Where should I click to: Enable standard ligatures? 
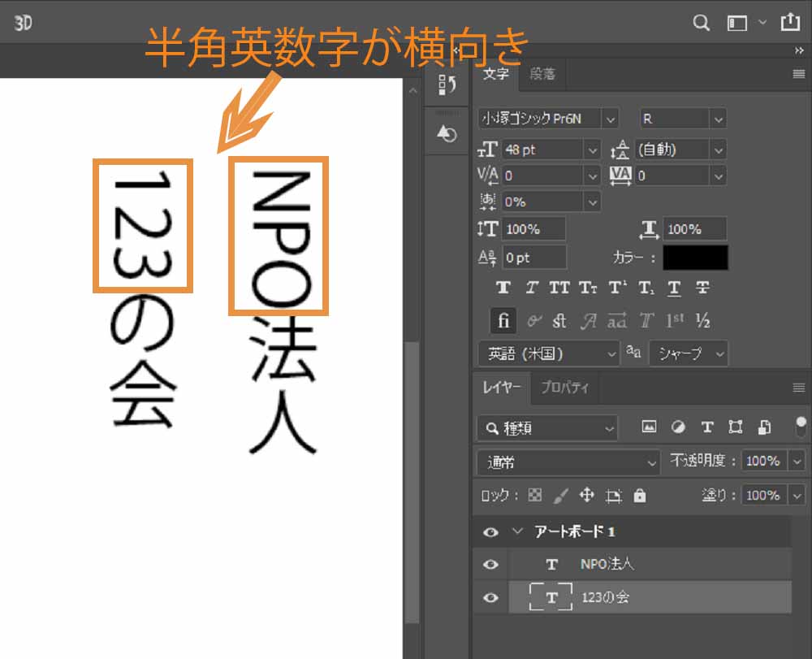point(502,321)
